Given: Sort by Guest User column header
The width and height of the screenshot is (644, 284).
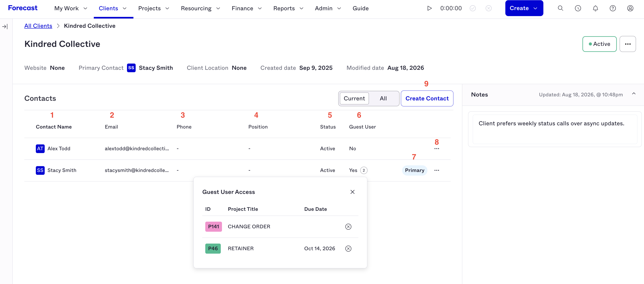Looking at the screenshot, I should coord(362,127).
